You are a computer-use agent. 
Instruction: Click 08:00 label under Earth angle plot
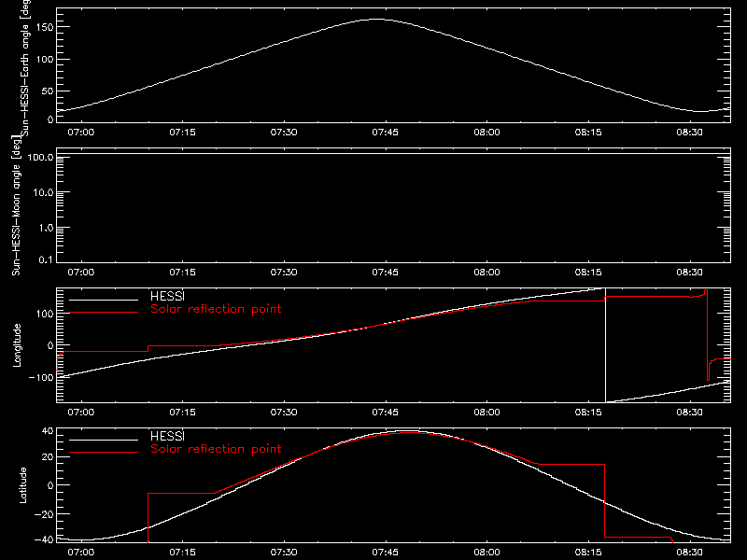click(x=486, y=132)
